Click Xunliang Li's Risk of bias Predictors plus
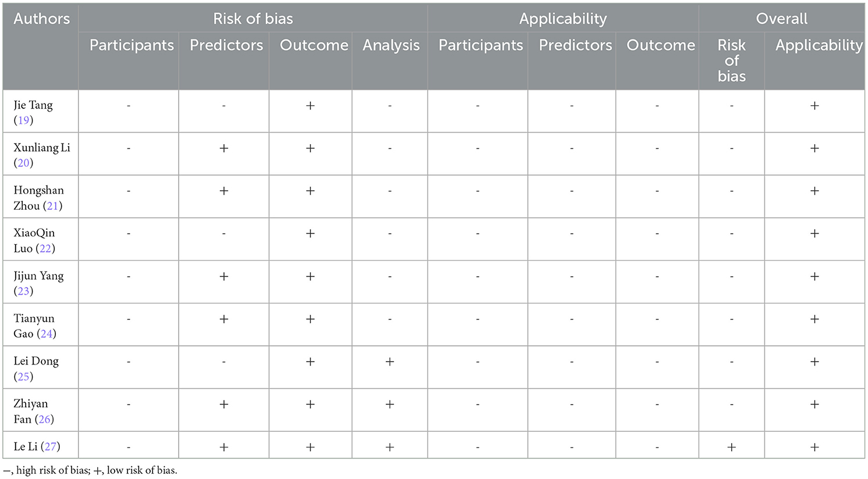 [224, 148]
